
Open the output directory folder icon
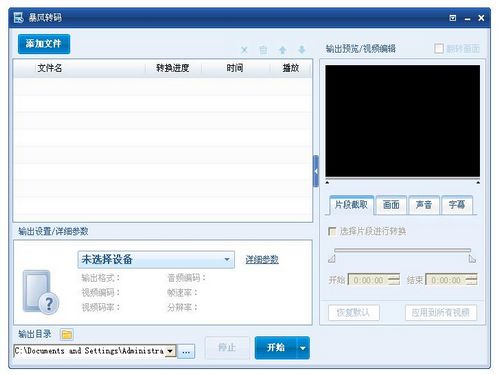pyautogui.click(x=67, y=334)
